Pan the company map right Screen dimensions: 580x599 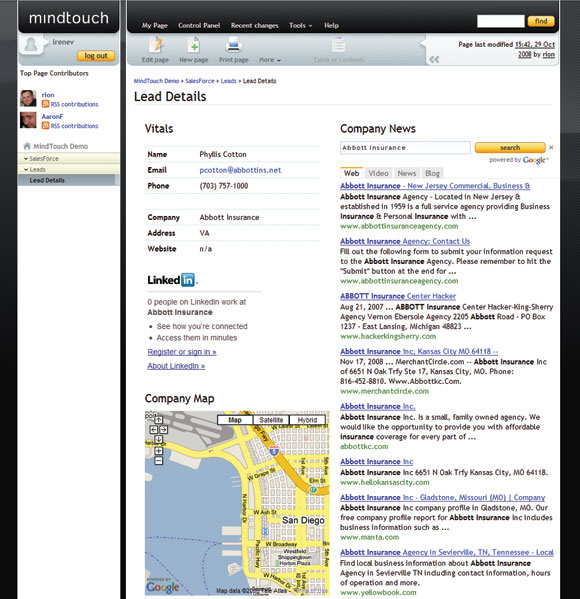(x=163, y=430)
